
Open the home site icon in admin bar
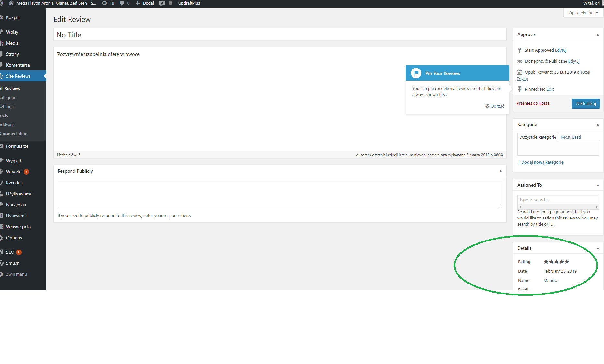(11, 3)
